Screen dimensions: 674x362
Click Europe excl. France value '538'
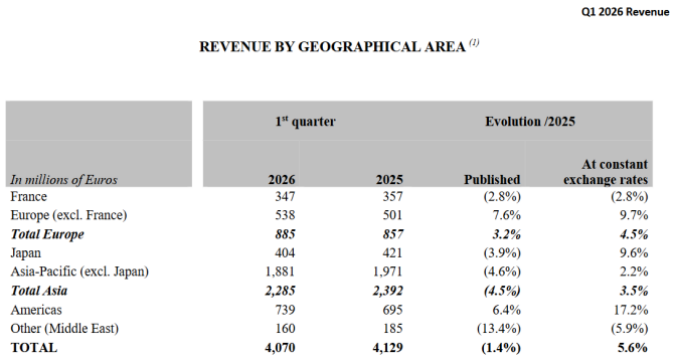[285, 215]
